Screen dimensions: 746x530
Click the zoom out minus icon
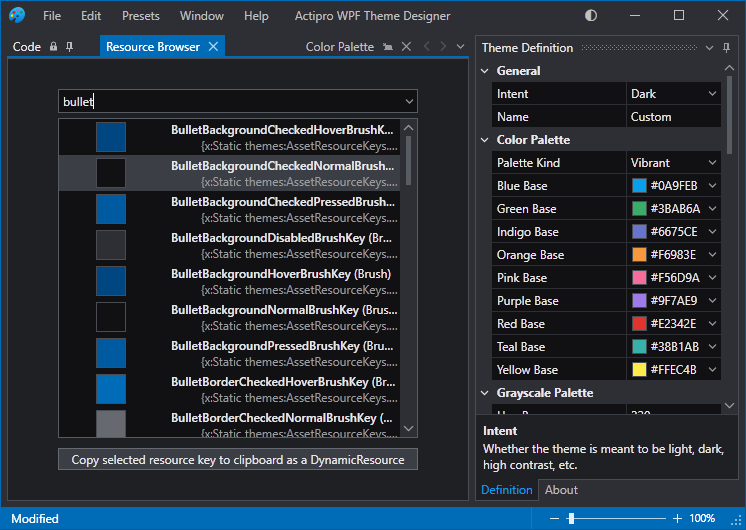(x=555, y=518)
